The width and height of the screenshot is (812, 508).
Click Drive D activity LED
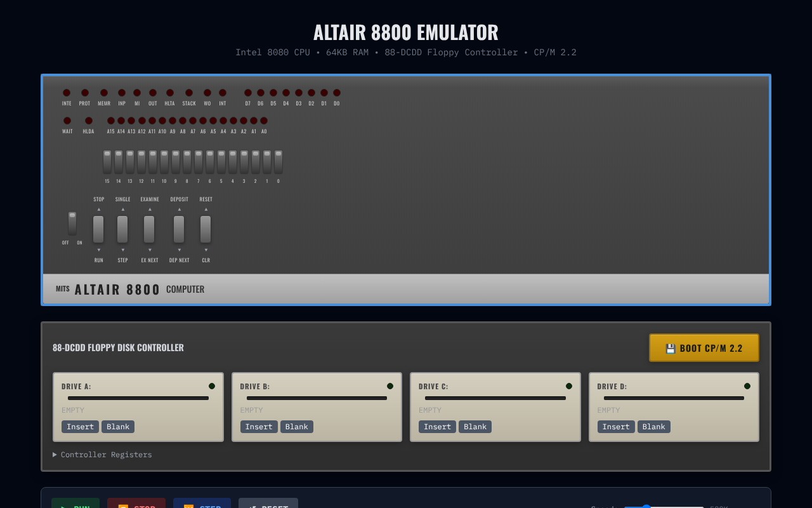(747, 386)
